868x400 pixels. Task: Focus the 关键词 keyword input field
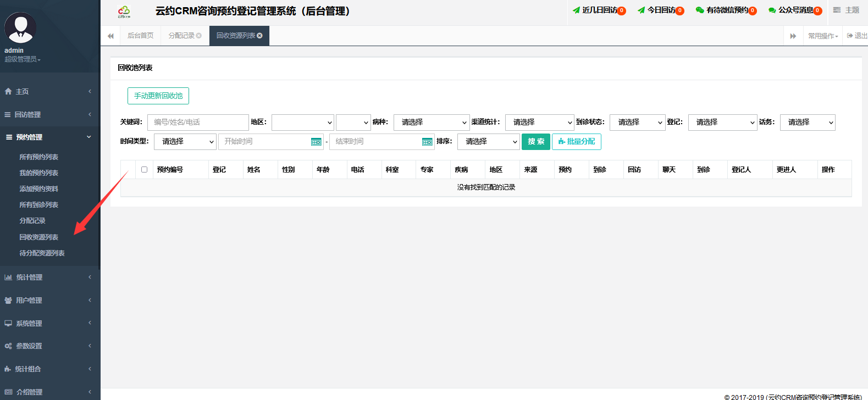[x=198, y=123]
